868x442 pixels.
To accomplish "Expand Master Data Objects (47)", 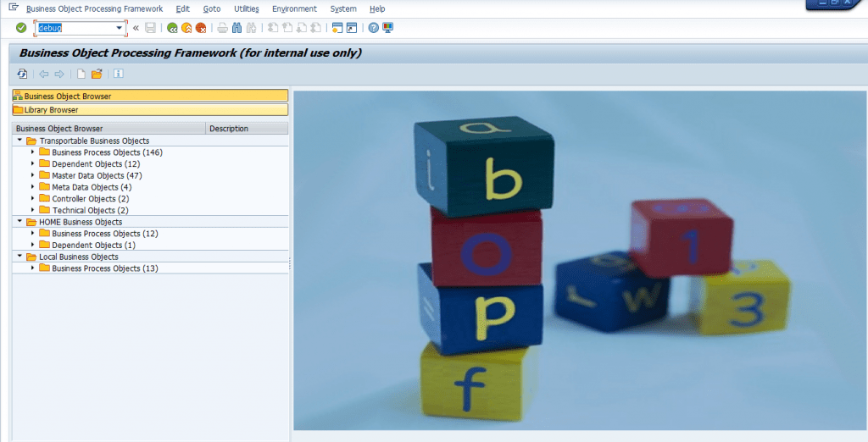I will pos(33,174).
